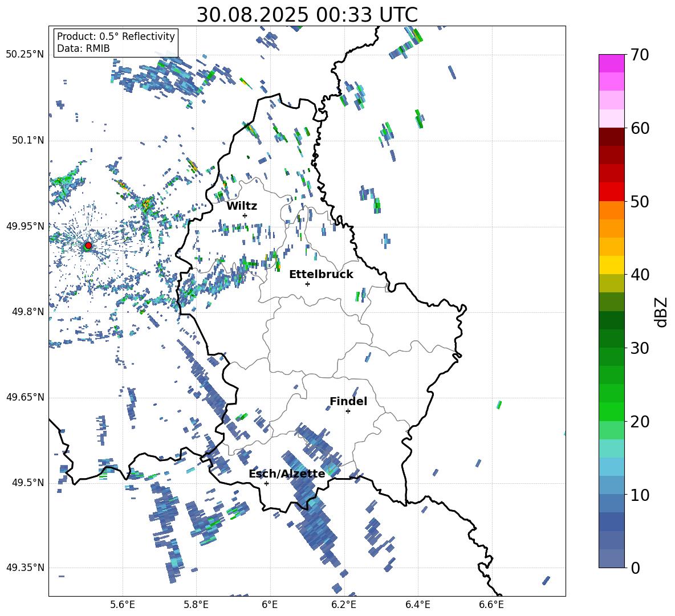Click the 6.6°E longitude label
Viewport: 675px width, 616px height.
click(491, 605)
